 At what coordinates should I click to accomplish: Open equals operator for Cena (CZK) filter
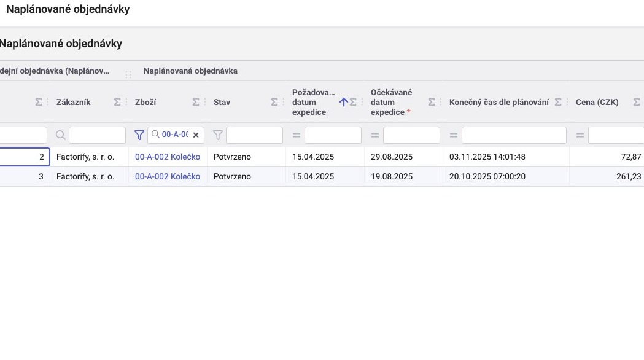click(580, 135)
